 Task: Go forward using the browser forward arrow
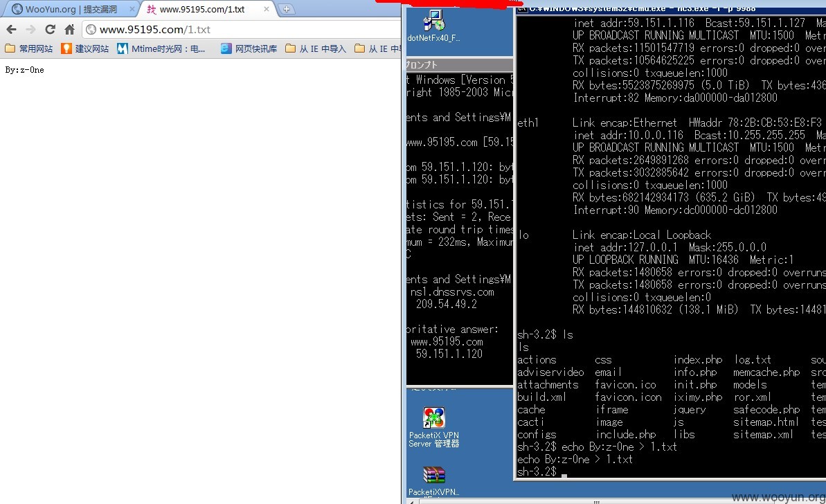tap(30, 30)
